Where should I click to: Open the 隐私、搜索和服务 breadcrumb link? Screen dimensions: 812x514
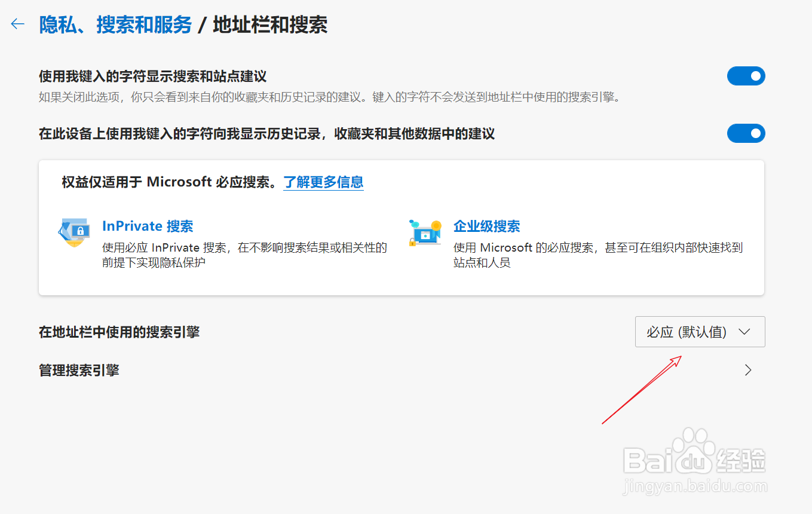(115, 25)
